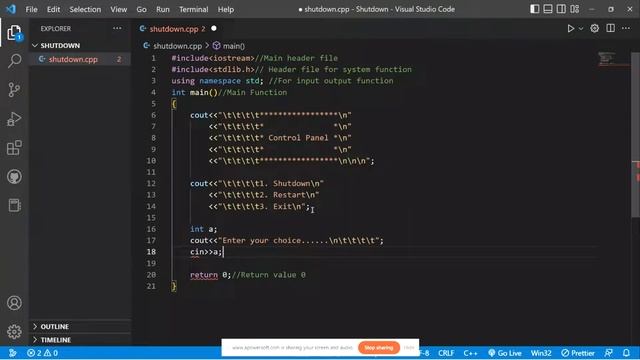The height and width of the screenshot is (360, 640).
Task: Click the editor vertical scrollbar
Action: click(x=635, y=135)
